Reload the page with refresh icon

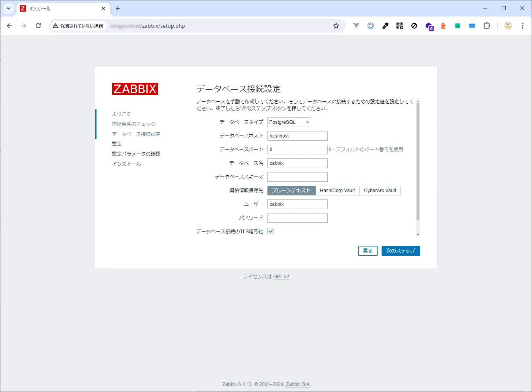38,26
